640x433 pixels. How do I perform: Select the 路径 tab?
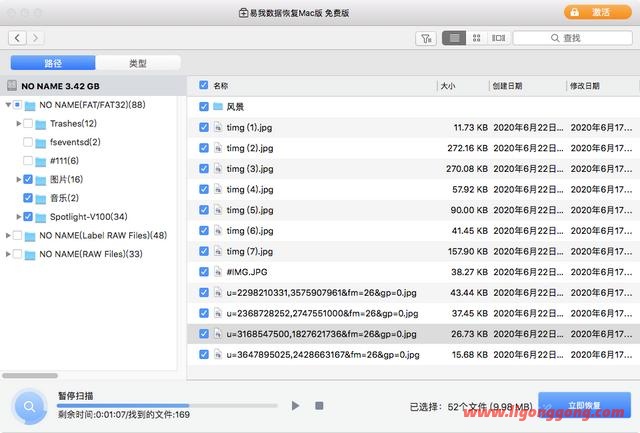53,63
